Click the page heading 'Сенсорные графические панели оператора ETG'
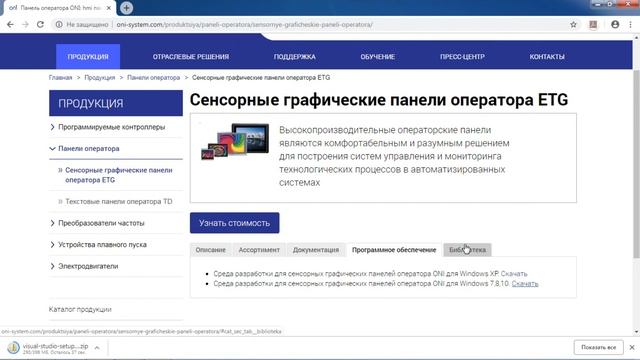 point(379,100)
